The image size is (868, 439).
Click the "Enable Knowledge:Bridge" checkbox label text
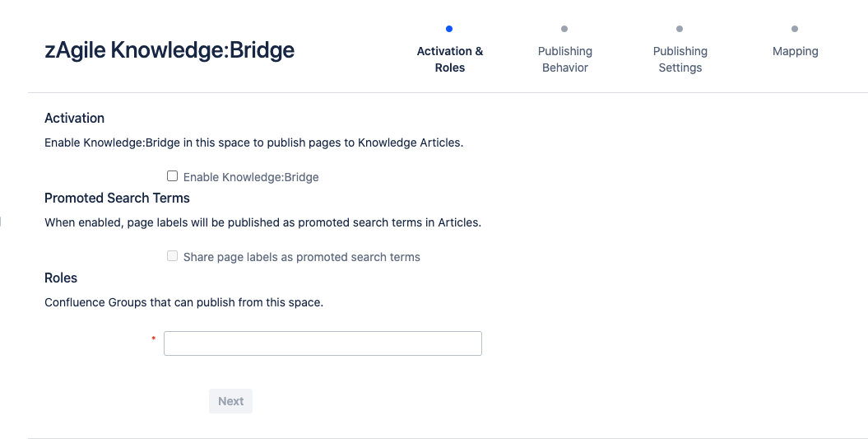pos(251,177)
